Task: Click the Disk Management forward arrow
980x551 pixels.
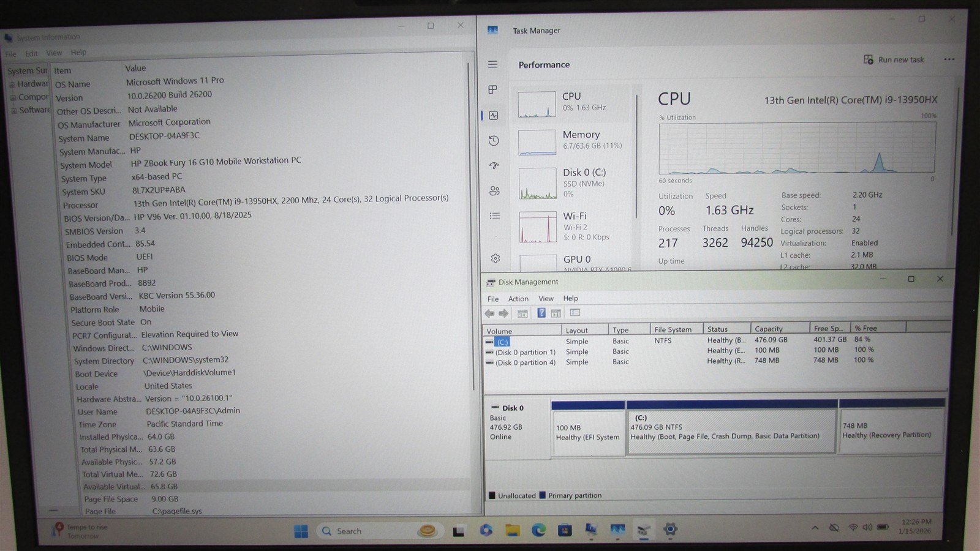Action: click(503, 313)
